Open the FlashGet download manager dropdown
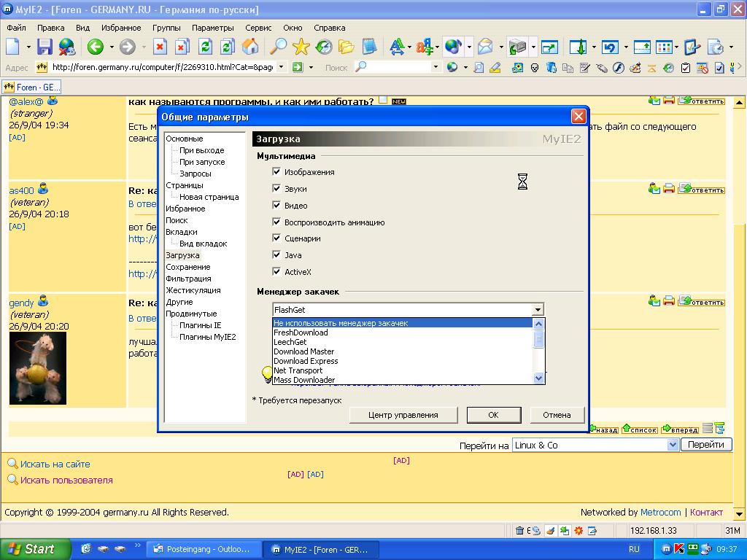 [538, 309]
